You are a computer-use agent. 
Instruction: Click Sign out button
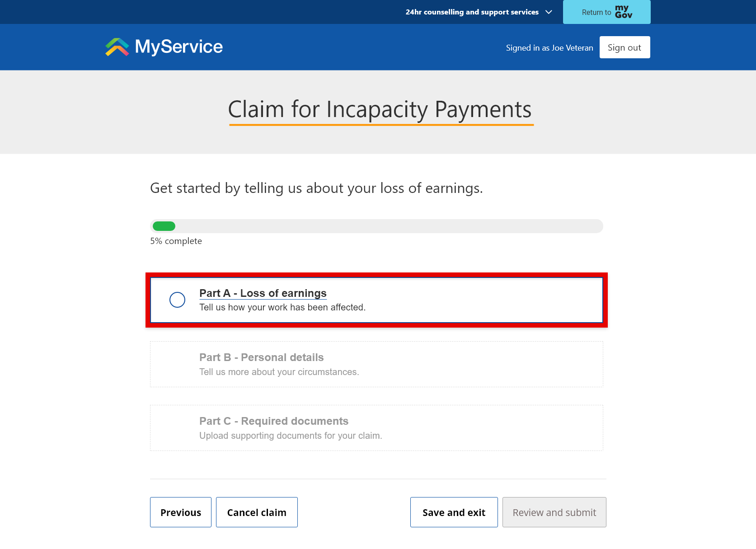point(625,47)
